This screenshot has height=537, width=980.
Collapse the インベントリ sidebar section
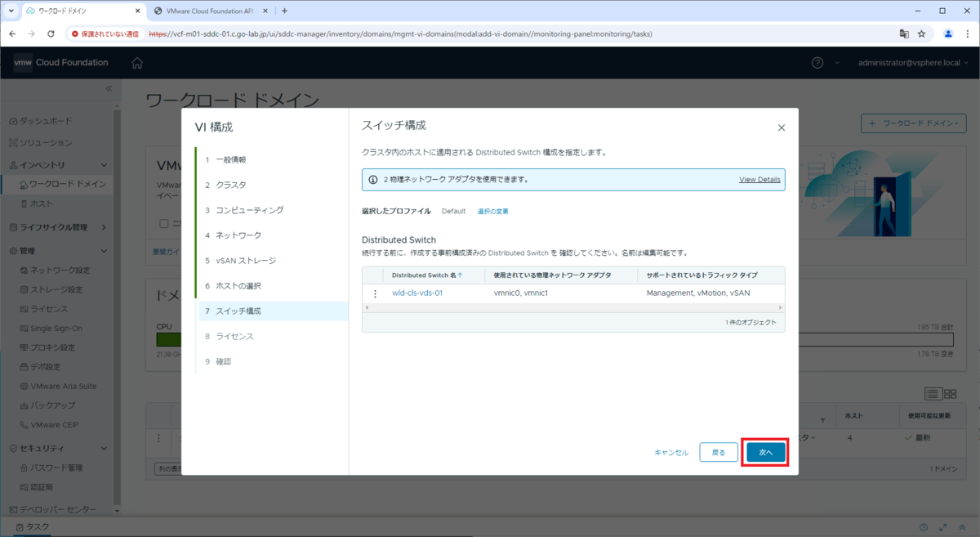104,165
